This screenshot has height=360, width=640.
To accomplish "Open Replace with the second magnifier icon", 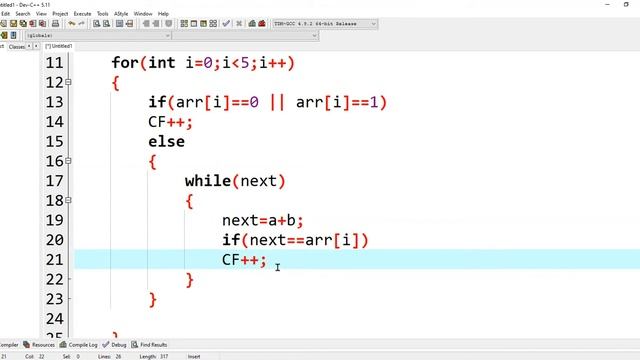I will point(106,24).
